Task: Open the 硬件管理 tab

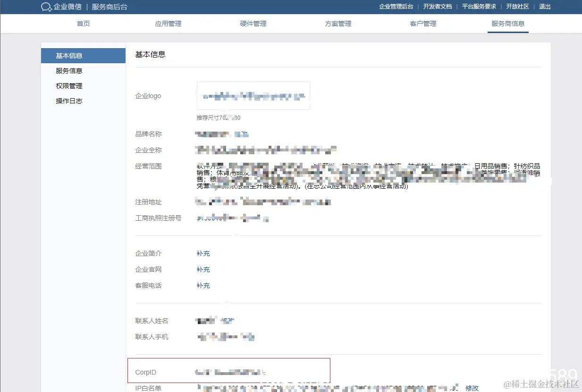Action: 253,24
